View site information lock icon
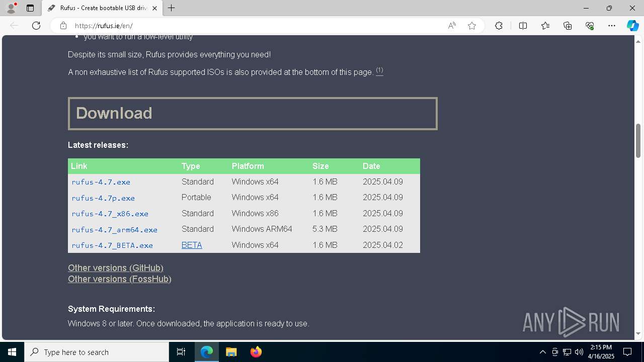Image resolution: width=644 pixels, height=362 pixels. tap(63, 26)
